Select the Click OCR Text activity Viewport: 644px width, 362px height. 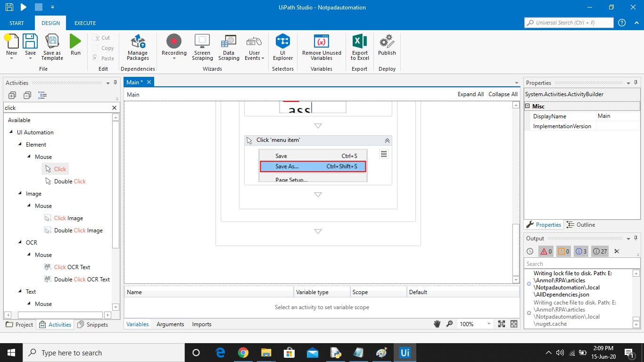tap(67, 267)
